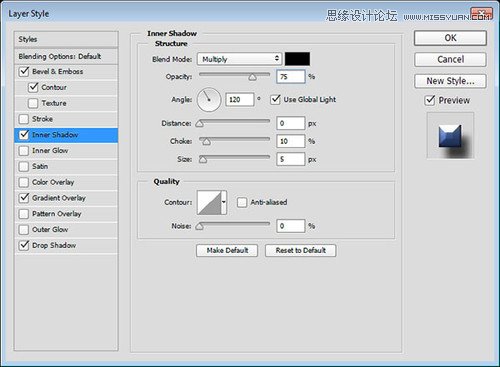Toggle the Bevel & Emboss checkbox
This screenshot has width=500, height=367.
pos(24,71)
